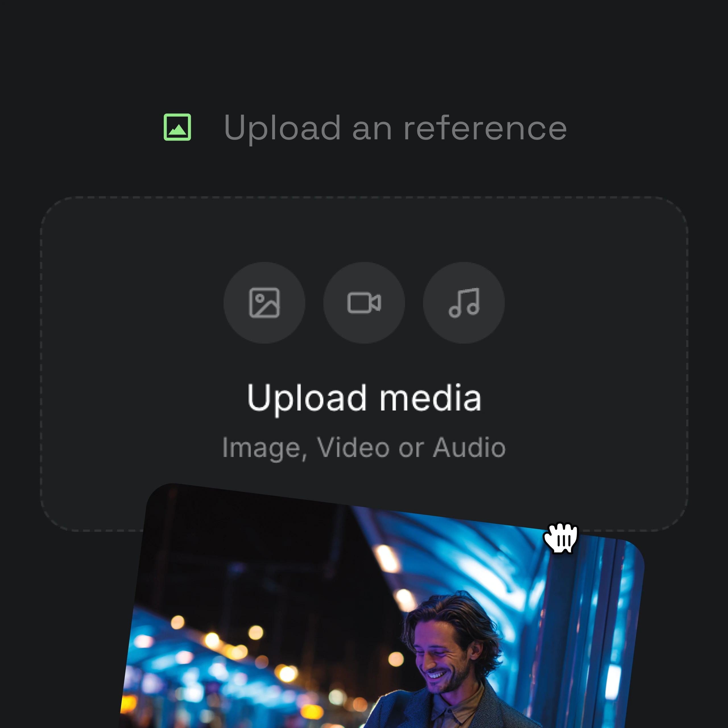
Task: Click the green picture icon beside the heading
Action: click(x=177, y=127)
